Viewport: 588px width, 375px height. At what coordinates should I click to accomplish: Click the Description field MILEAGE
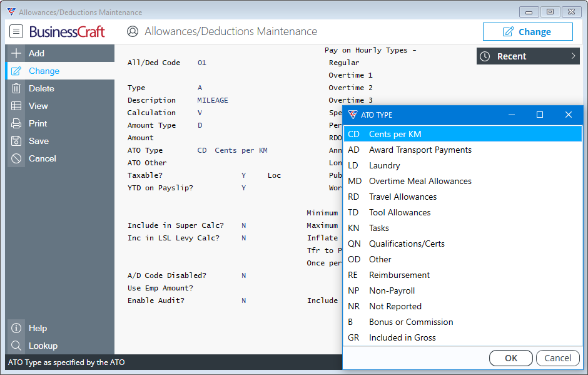click(213, 100)
